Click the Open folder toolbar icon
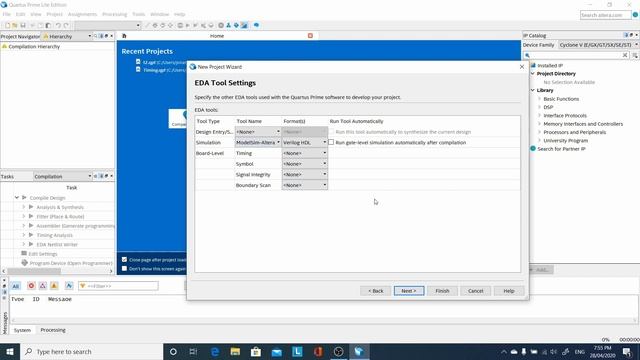Image resolution: width=640 pixels, height=360 pixels. (15, 25)
